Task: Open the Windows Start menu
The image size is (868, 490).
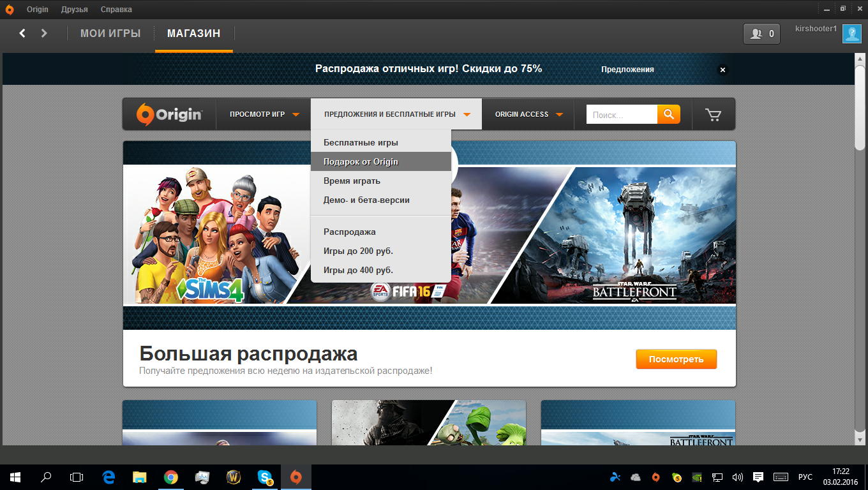Action: click(x=15, y=477)
